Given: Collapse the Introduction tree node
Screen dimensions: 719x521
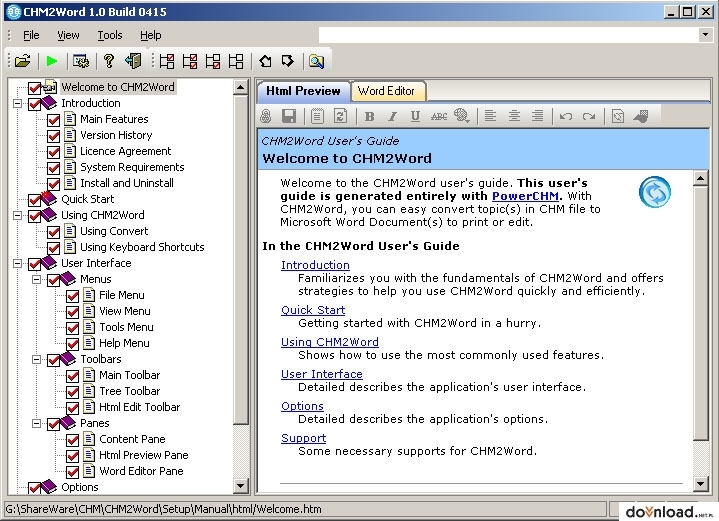Looking at the screenshot, I should pos(17,103).
